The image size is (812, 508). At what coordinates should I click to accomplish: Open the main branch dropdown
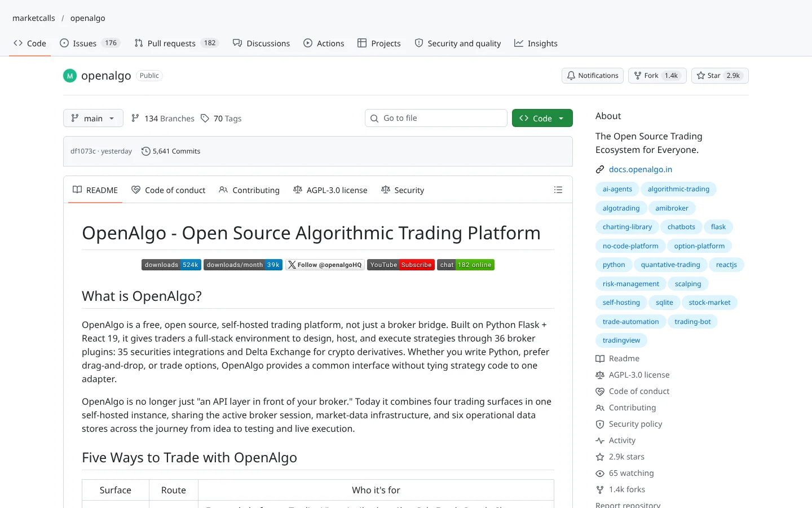[x=93, y=118]
